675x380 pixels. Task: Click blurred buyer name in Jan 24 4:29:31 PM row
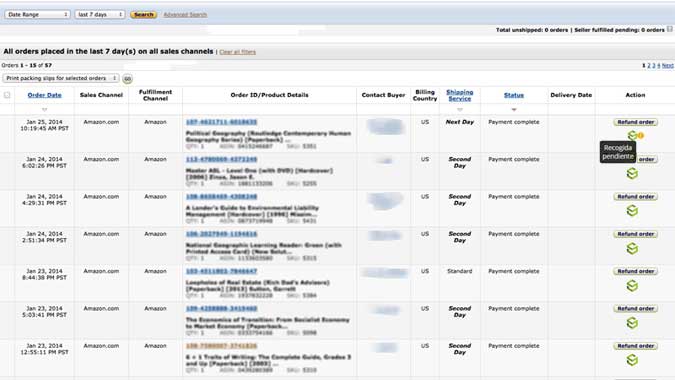[x=385, y=201]
